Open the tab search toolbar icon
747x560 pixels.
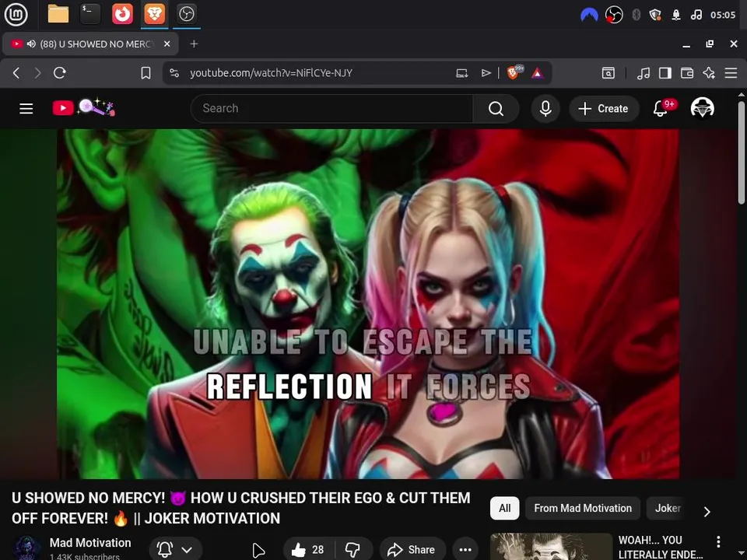608,73
